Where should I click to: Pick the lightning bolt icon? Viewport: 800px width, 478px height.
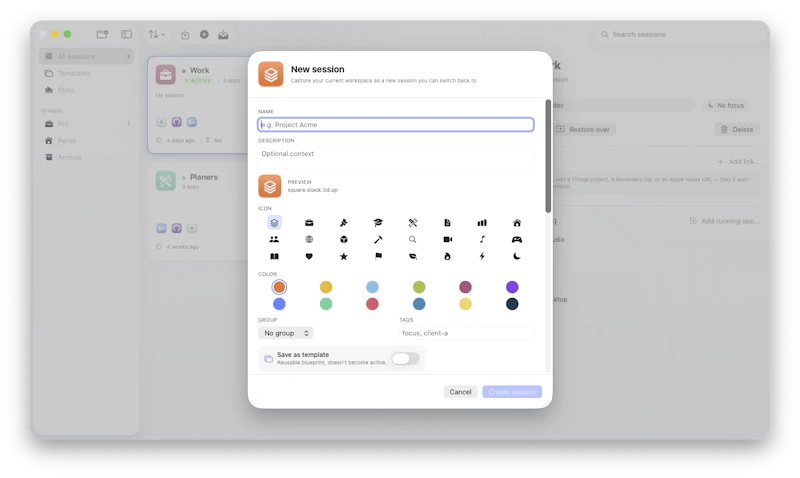coord(482,256)
